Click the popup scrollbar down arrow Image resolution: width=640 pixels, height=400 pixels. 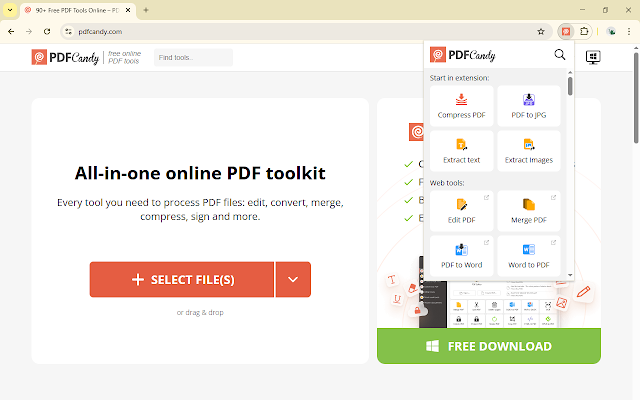click(570, 275)
